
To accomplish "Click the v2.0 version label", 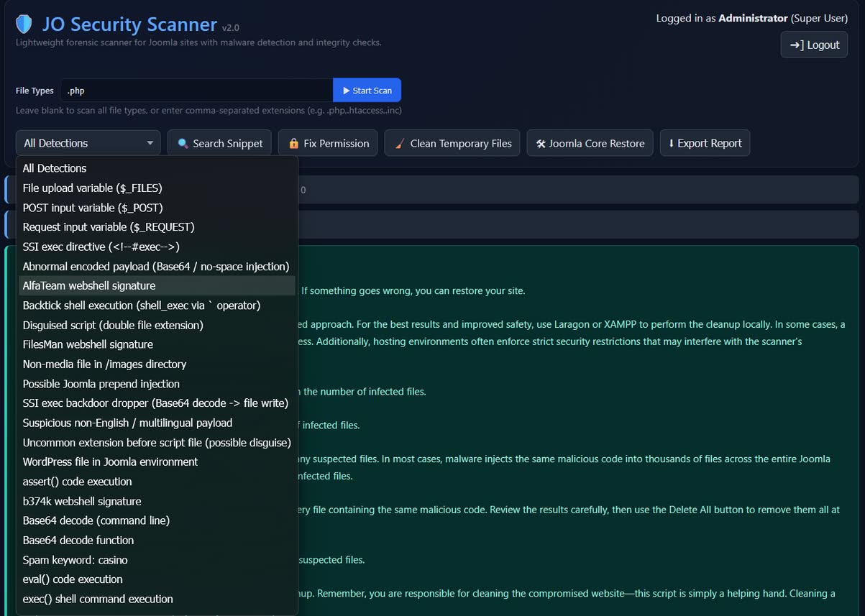I will tap(231, 28).
